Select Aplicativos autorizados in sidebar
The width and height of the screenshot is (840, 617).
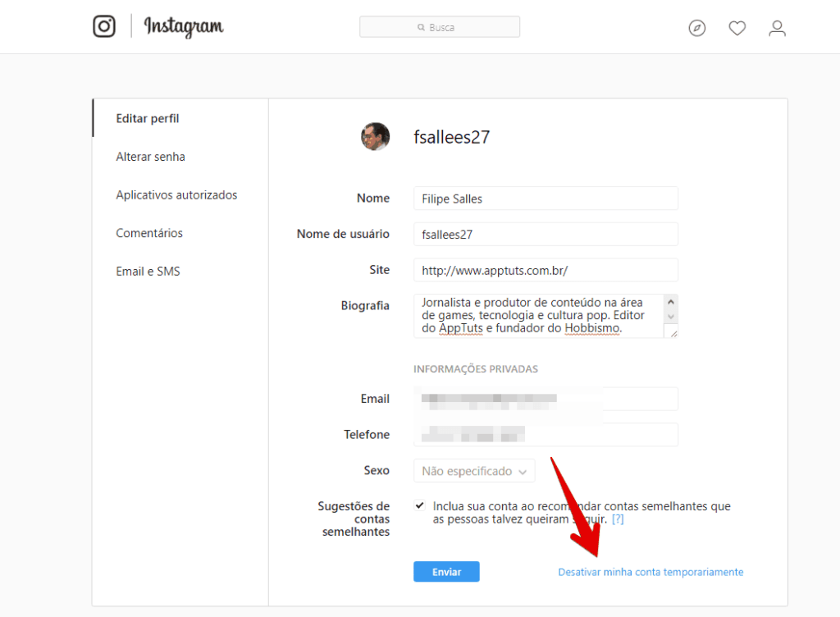[176, 195]
